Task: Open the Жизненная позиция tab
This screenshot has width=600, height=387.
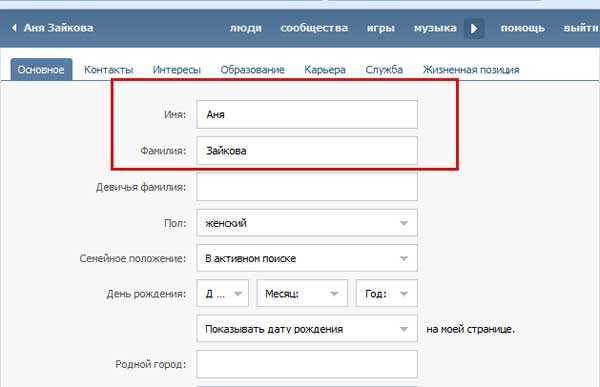Action: (x=471, y=70)
